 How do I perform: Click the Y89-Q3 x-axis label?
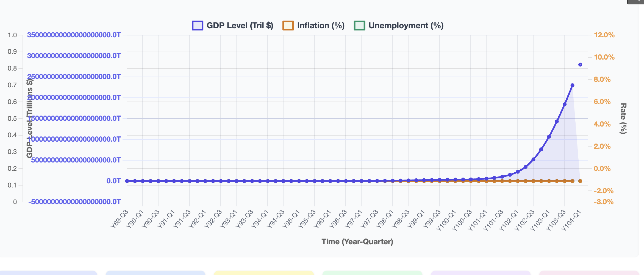coord(120,219)
